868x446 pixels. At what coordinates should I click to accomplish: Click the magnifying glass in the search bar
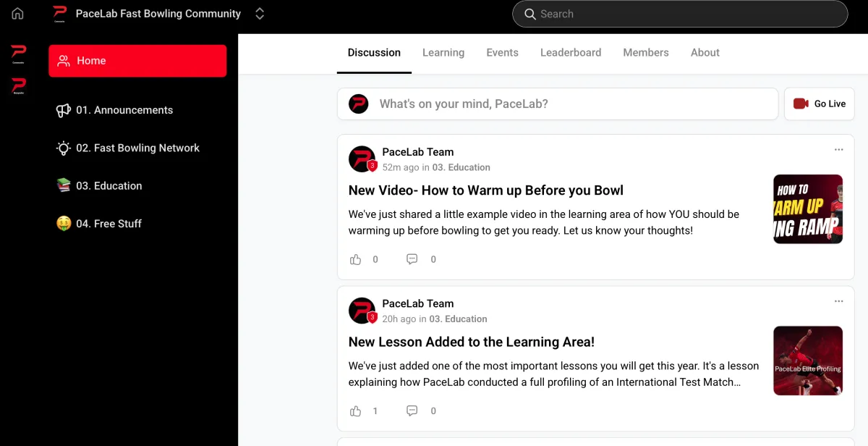click(x=530, y=14)
